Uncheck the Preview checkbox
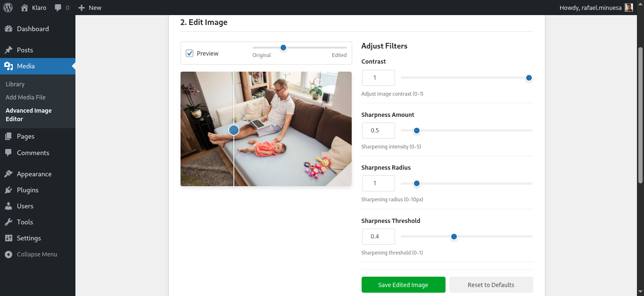644x296 pixels. click(x=190, y=53)
